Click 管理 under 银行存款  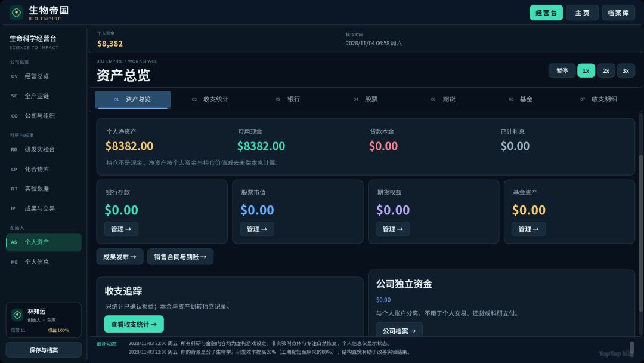121,229
